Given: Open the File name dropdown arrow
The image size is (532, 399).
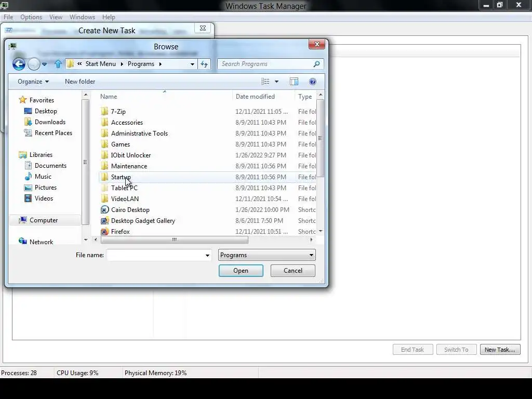Looking at the screenshot, I should click(207, 255).
